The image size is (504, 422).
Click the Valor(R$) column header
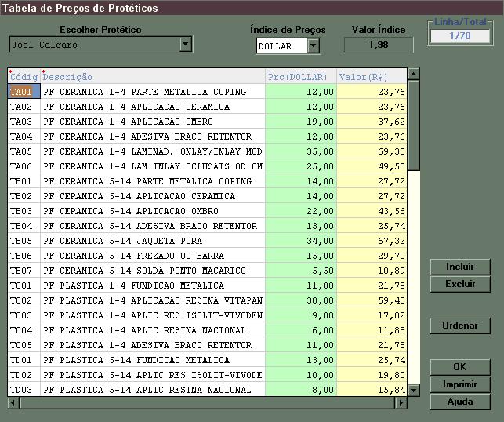click(x=372, y=77)
